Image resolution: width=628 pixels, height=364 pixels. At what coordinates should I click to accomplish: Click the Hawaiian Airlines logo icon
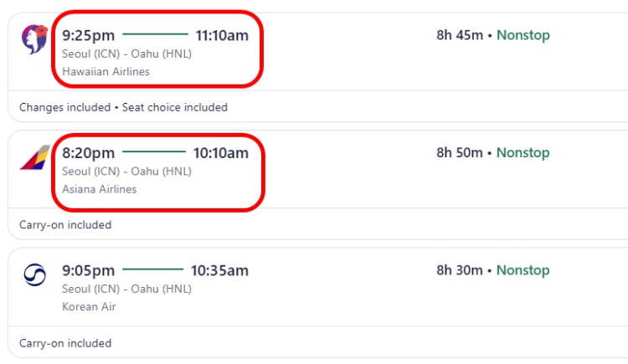[x=34, y=38]
